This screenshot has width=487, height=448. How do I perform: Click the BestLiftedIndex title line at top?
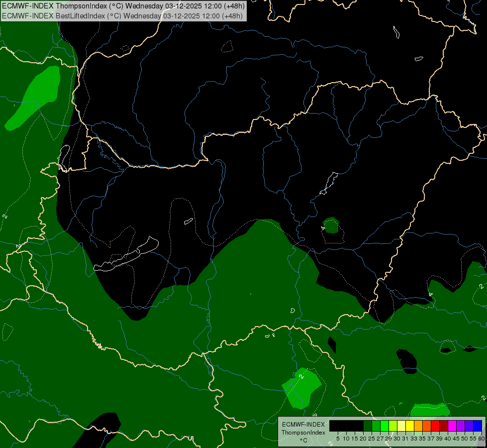pyautogui.click(x=122, y=16)
